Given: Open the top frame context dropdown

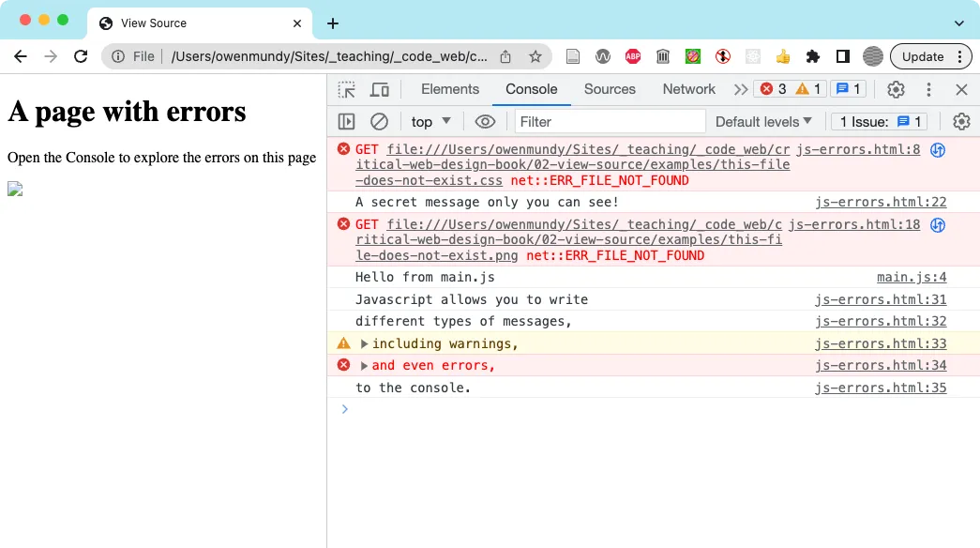Looking at the screenshot, I should (430, 121).
